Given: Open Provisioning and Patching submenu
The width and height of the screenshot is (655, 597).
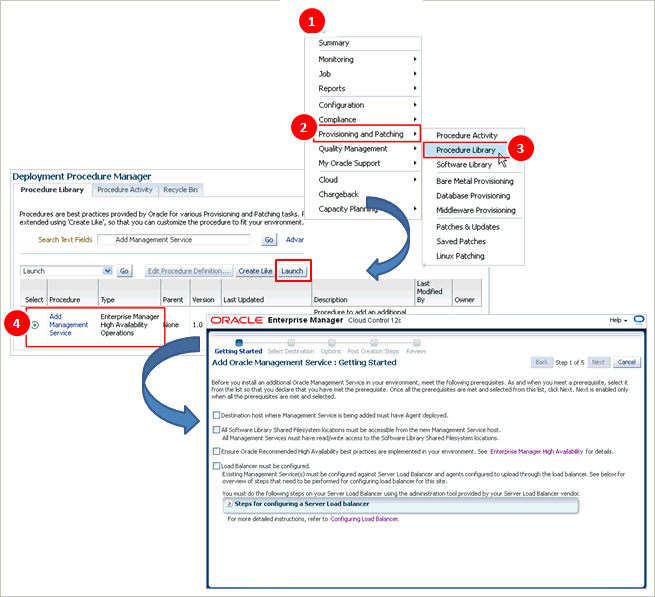Looking at the screenshot, I should (x=367, y=134).
